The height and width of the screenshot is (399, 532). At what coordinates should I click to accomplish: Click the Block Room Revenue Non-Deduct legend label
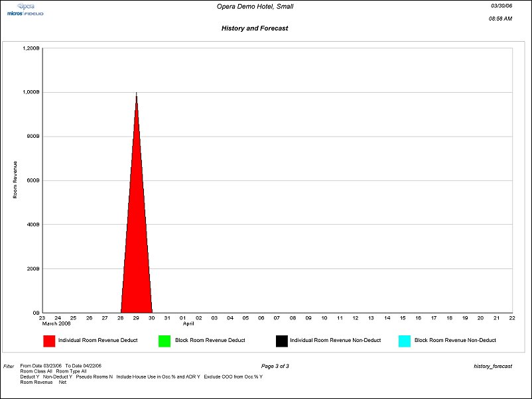click(455, 341)
